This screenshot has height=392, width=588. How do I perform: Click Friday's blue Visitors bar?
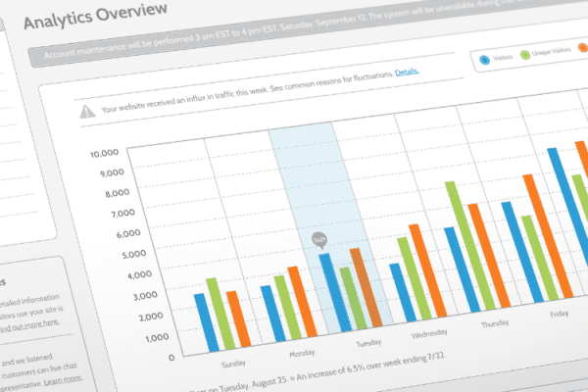coord(522,252)
